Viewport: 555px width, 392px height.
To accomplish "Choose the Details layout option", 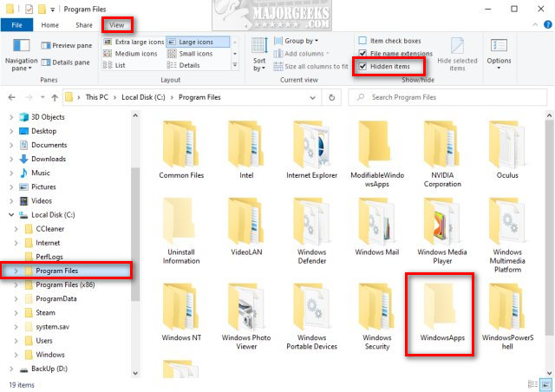I will pos(183,65).
